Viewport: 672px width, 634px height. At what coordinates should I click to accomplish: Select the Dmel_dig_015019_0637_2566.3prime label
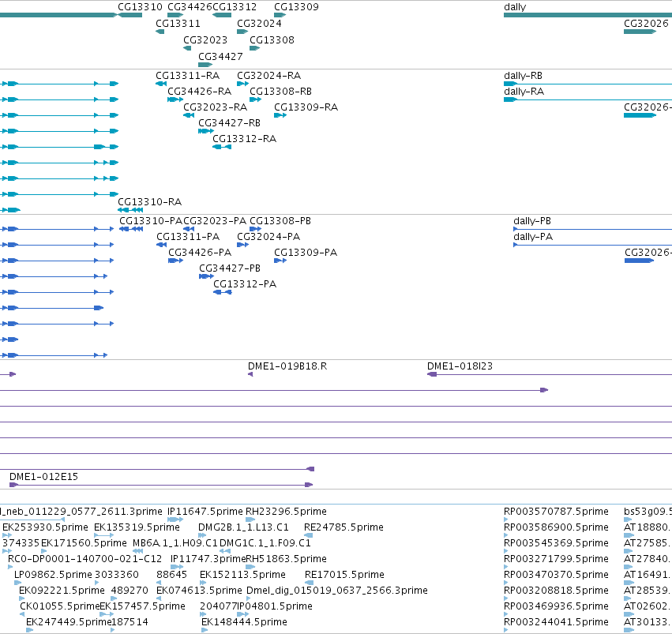337,591
